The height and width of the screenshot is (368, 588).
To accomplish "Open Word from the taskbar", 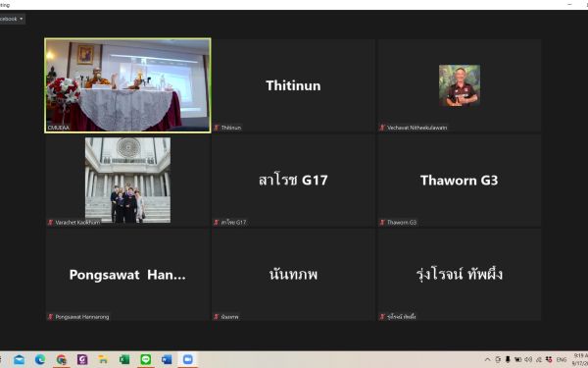I will point(167,360).
